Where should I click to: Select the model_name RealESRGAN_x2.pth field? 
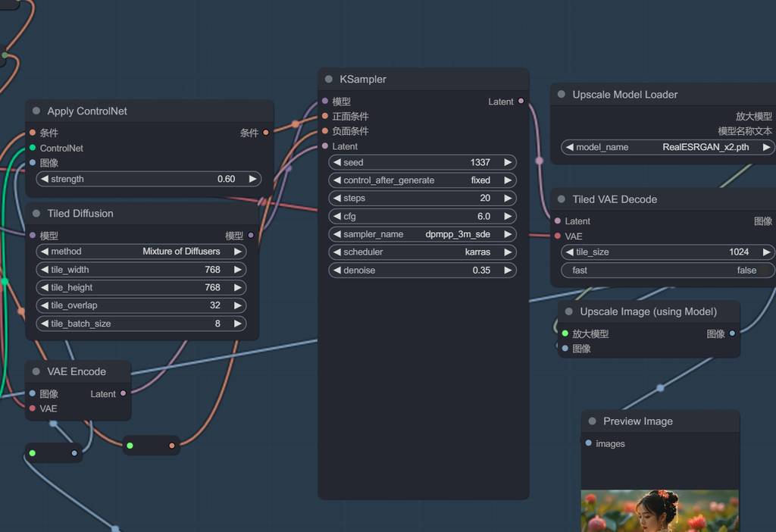(668, 147)
